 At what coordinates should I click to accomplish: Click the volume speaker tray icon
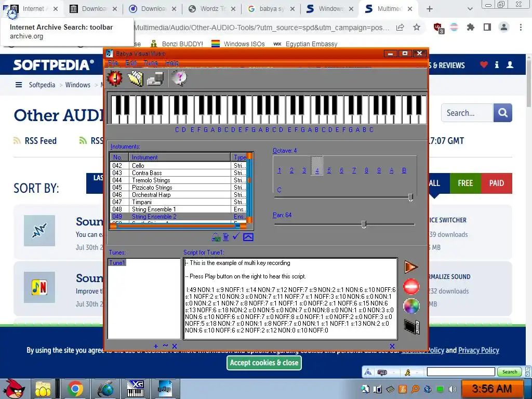point(453,389)
